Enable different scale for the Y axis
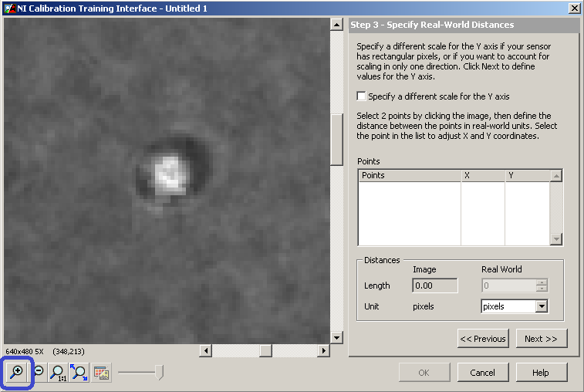Screen dimensions: 584x392 pos(361,96)
